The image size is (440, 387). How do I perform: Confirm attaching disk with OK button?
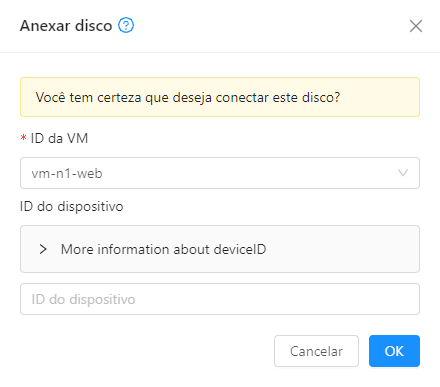(x=394, y=351)
